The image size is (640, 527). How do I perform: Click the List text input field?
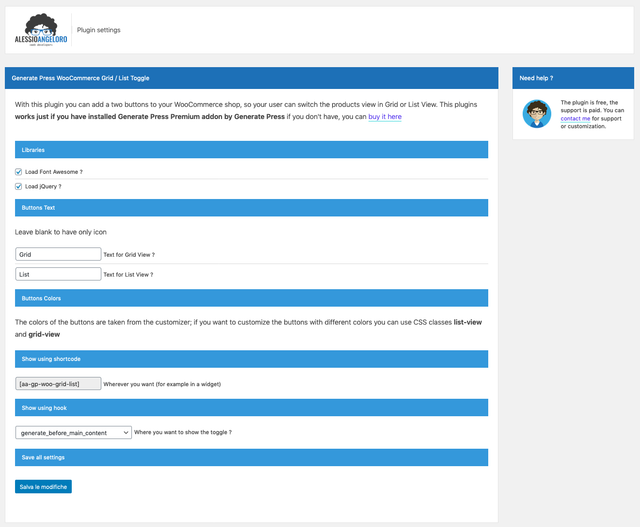tap(58, 274)
